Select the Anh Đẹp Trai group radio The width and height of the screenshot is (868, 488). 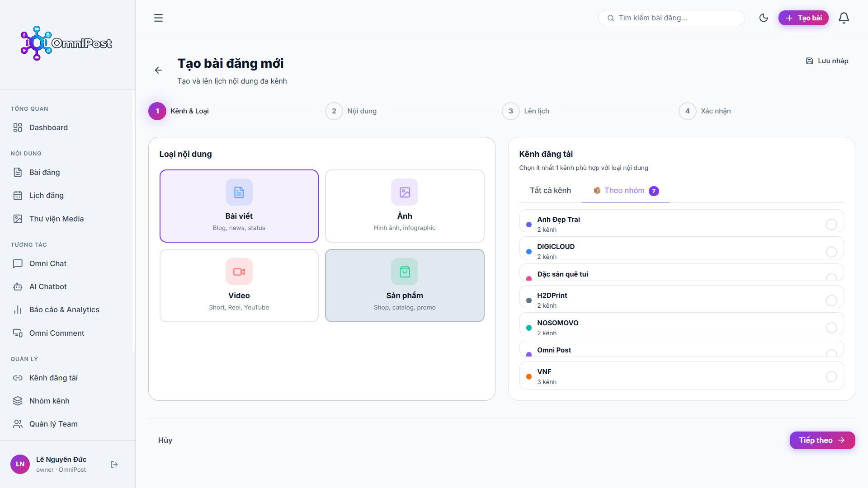pos(831,224)
